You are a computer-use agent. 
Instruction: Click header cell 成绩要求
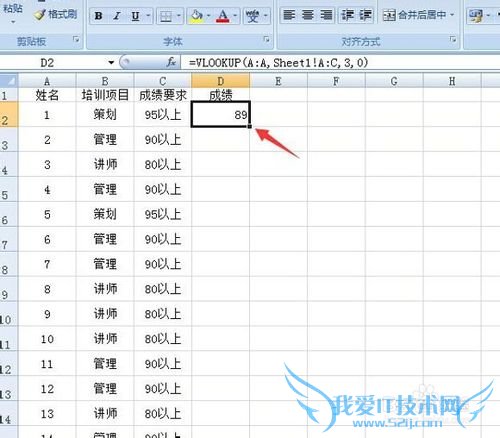(x=163, y=95)
